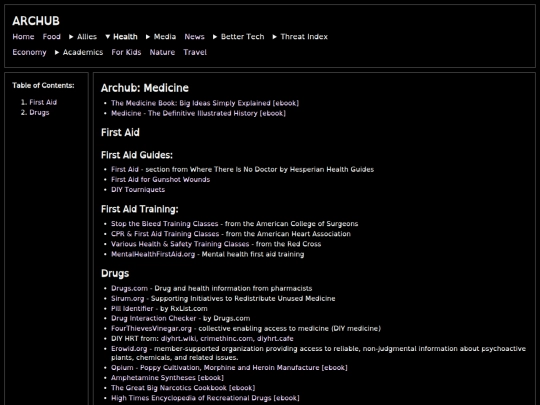Image resolution: width=540 pixels, height=405 pixels.
Task: Open the Allies nav label
Action: tap(87, 37)
